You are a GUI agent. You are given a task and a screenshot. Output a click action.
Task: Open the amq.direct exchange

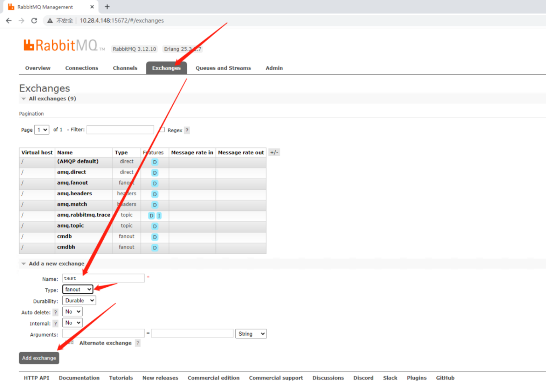pyautogui.click(x=72, y=172)
